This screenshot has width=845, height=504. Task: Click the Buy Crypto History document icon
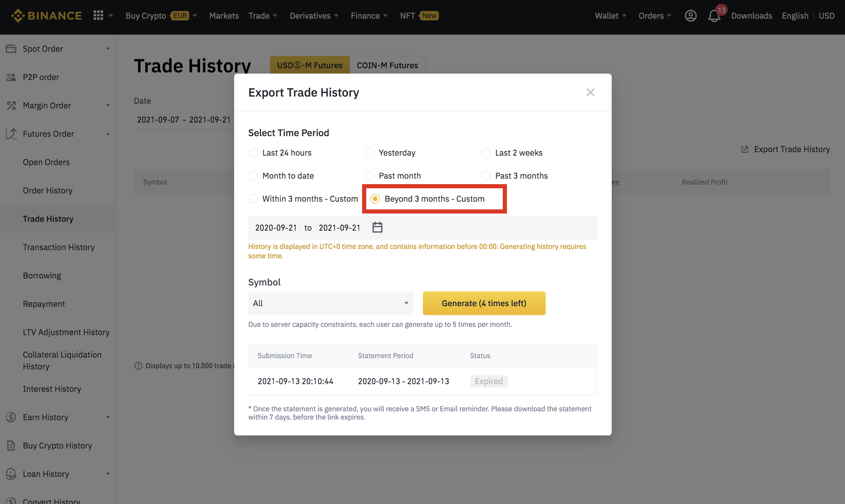point(11,446)
